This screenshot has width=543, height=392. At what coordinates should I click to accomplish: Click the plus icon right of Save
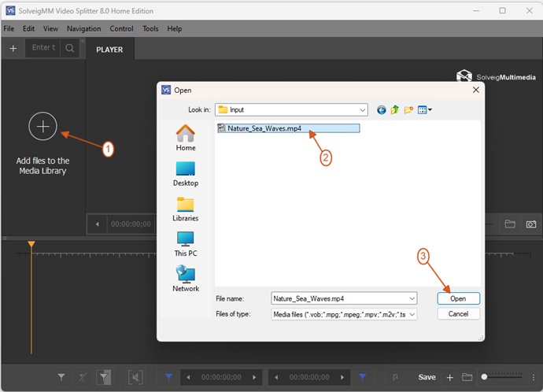coord(449,378)
